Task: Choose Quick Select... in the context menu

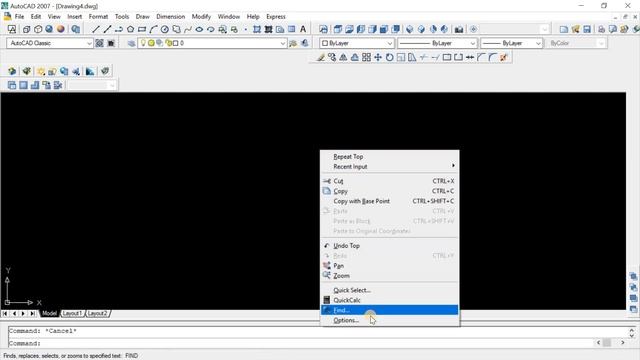Action: pos(390,290)
